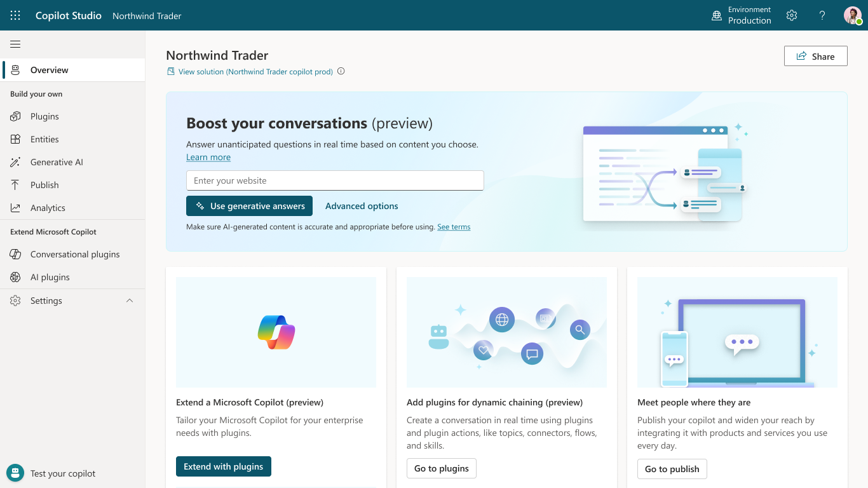Open the top bar settings gear
Viewport: 868px width, 488px height.
(x=791, y=15)
